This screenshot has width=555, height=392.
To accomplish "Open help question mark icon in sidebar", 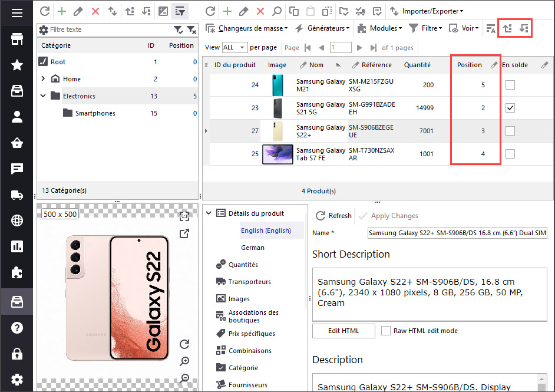I will pos(16,328).
